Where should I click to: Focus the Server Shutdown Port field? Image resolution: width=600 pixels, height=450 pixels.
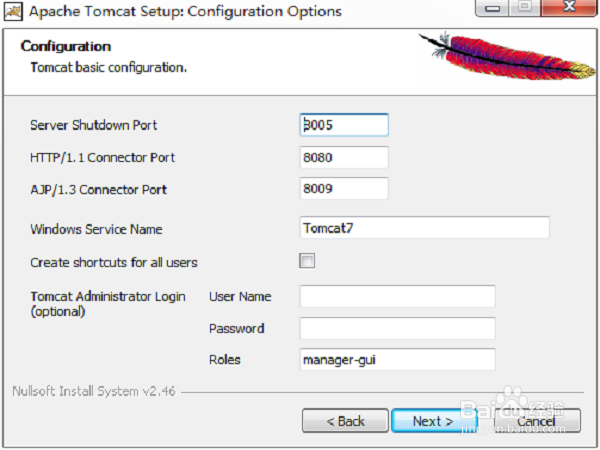point(344,125)
